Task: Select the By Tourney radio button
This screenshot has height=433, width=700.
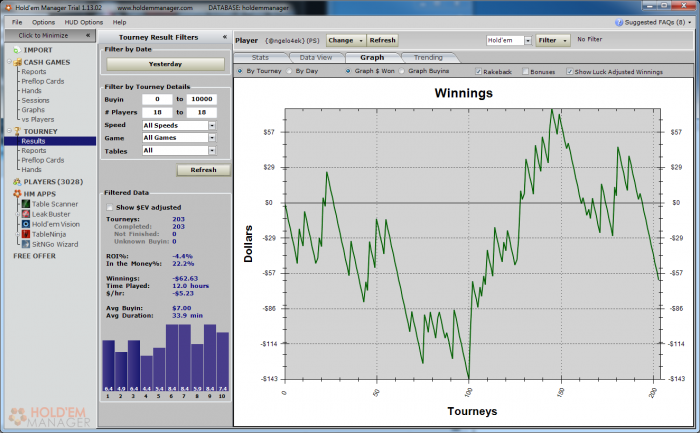Action: 240,71
